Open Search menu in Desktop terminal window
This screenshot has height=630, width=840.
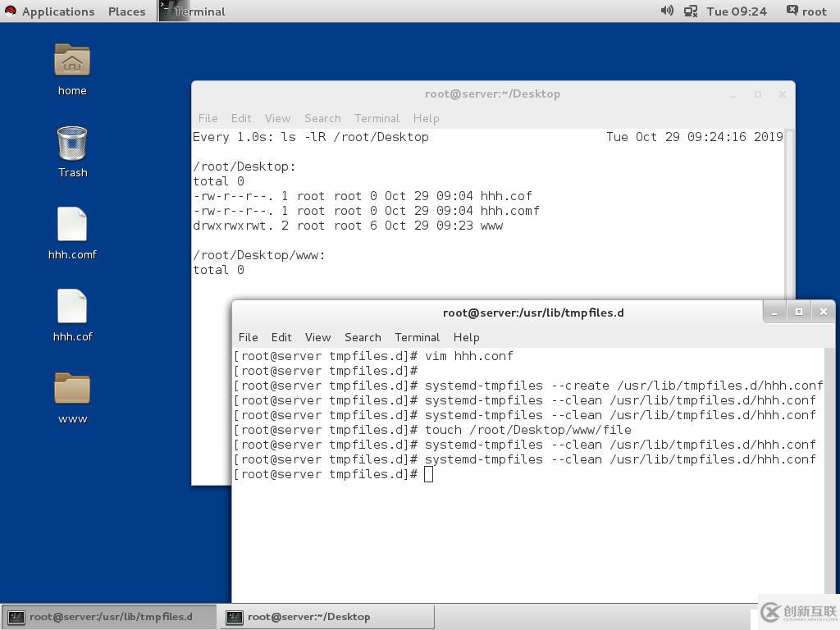coord(322,118)
